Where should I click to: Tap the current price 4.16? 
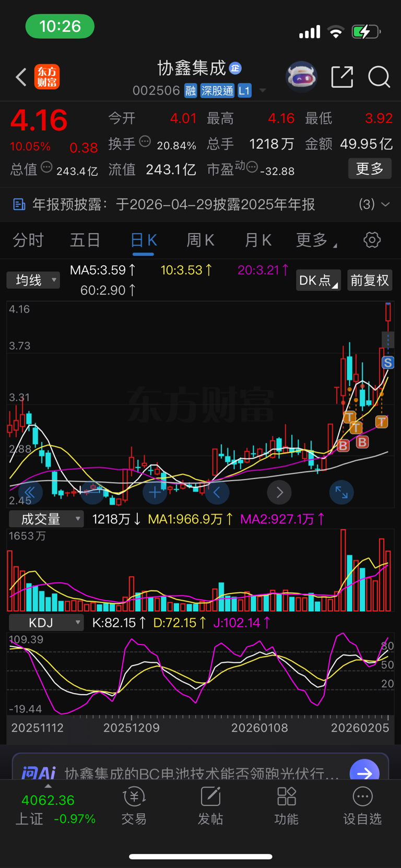coord(39,121)
